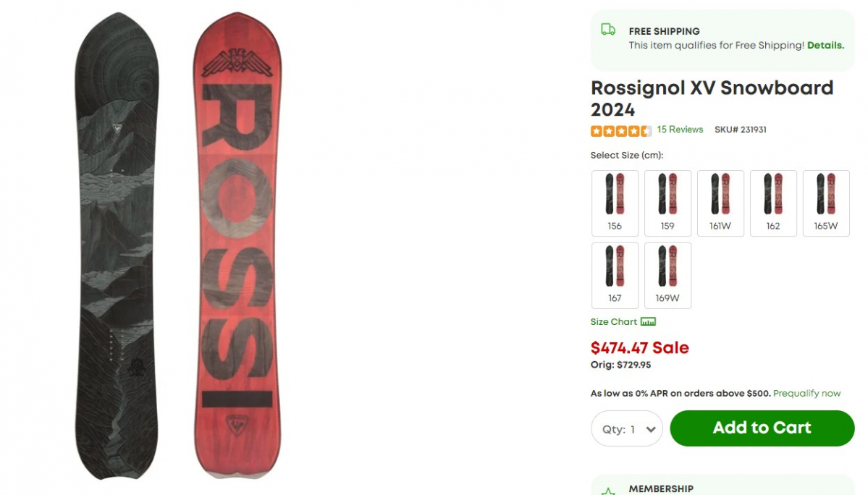Click the Prequalify now link
Image resolution: width=868 pixels, height=495 pixels.
click(x=806, y=393)
